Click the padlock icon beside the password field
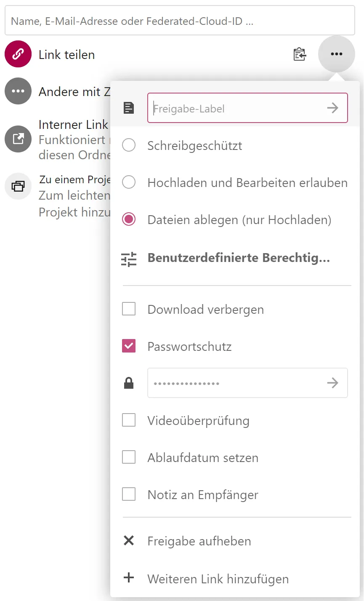The height and width of the screenshot is (601, 364). (129, 383)
